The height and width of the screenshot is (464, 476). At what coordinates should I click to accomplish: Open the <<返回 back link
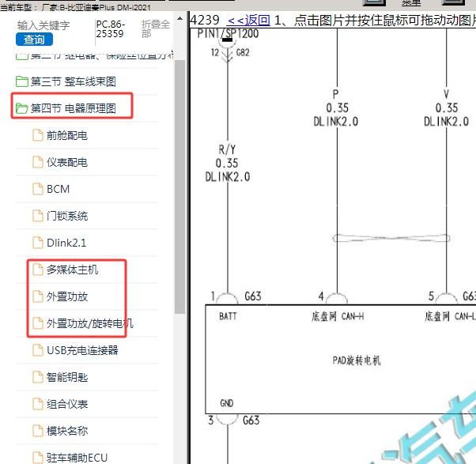pyautogui.click(x=248, y=21)
